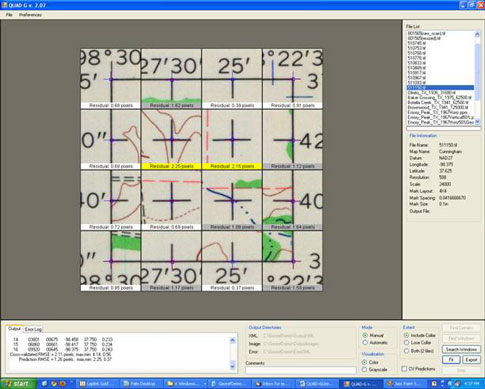
Task: Click the Stop button
Action: 461,370
